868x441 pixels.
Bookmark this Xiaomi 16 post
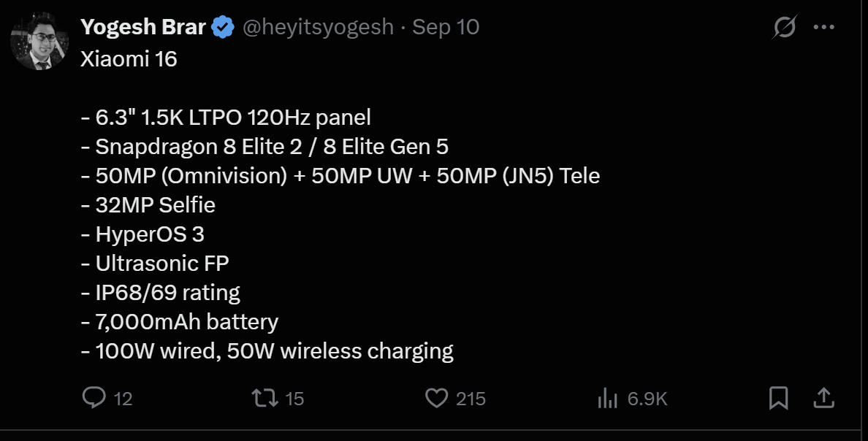click(x=779, y=398)
